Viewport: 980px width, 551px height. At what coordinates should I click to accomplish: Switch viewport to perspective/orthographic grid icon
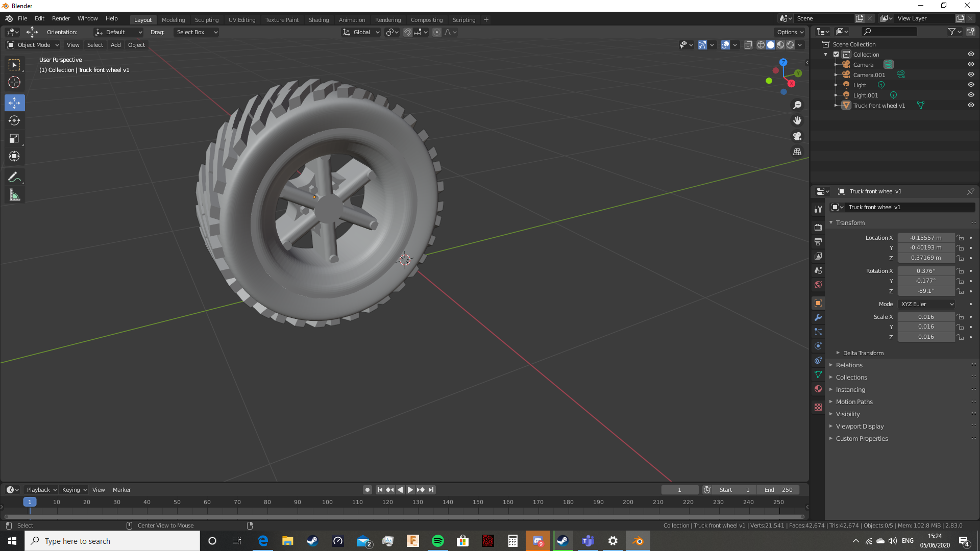point(797,152)
